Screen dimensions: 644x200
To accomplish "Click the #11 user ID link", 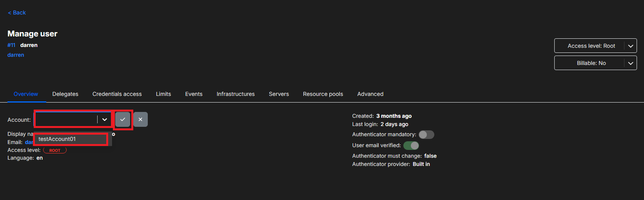I will point(11,45).
